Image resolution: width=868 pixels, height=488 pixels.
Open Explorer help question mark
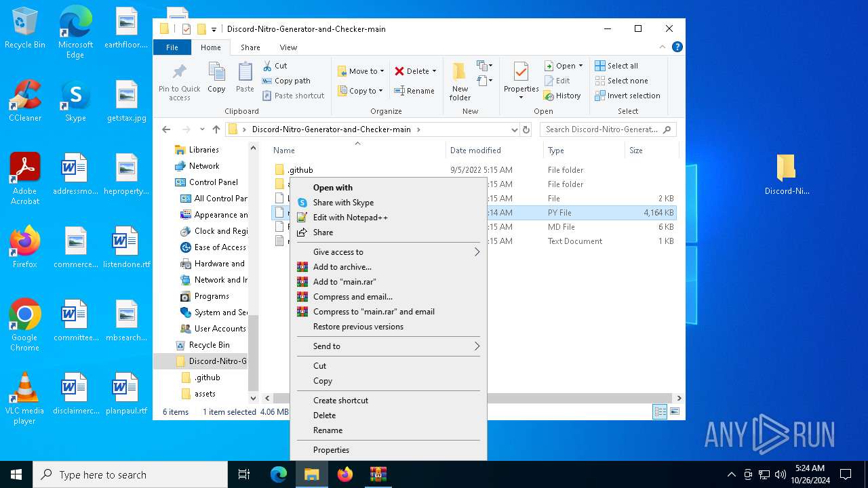pyautogui.click(x=677, y=47)
